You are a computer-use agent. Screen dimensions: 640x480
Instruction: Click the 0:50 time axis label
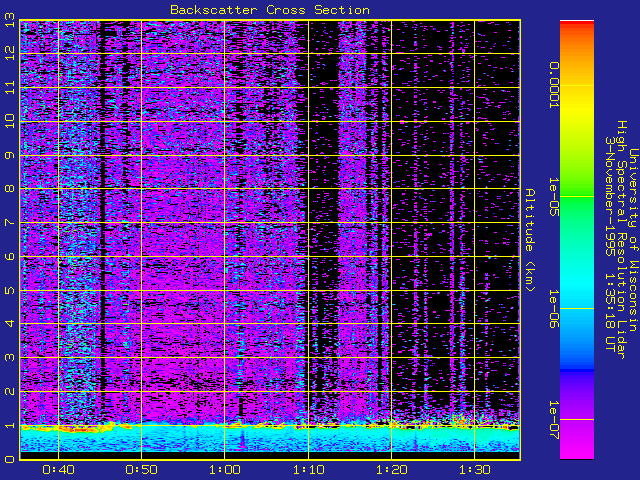tap(141, 470)
